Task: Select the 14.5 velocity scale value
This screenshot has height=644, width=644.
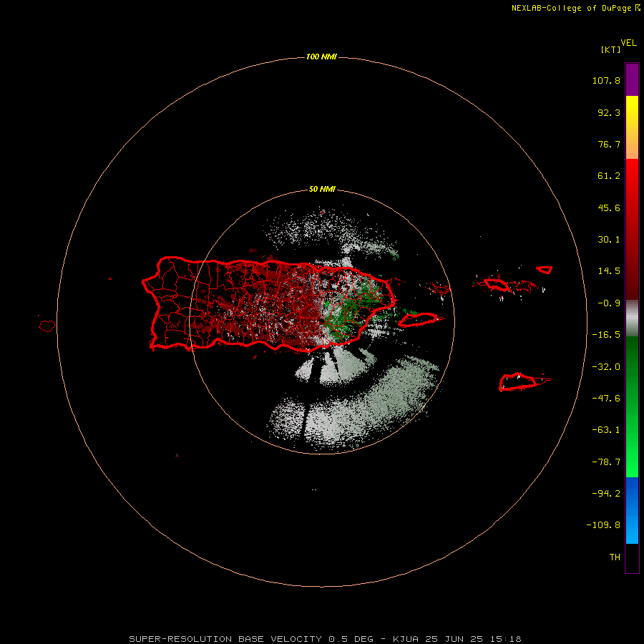Action: click(609, 271)
